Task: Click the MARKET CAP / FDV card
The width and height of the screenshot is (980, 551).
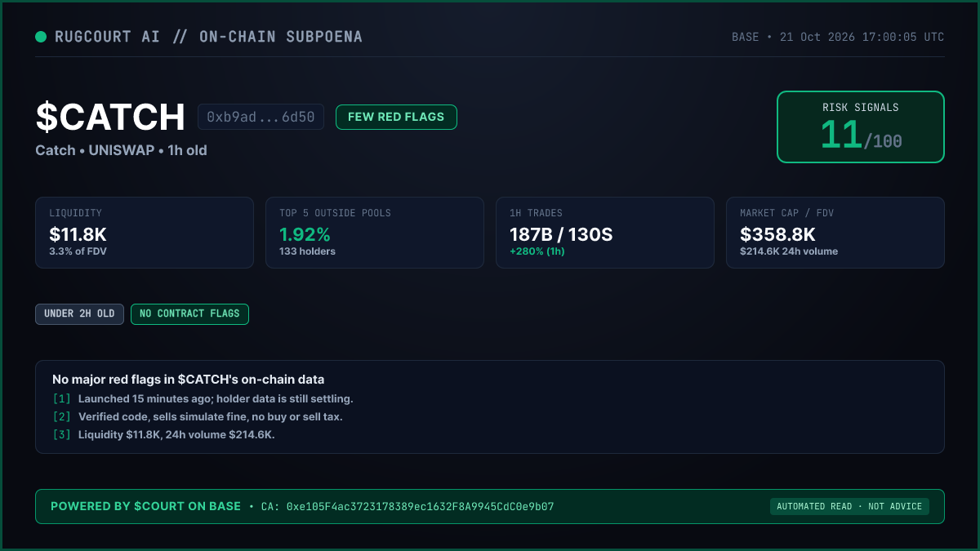Action: 835,233
